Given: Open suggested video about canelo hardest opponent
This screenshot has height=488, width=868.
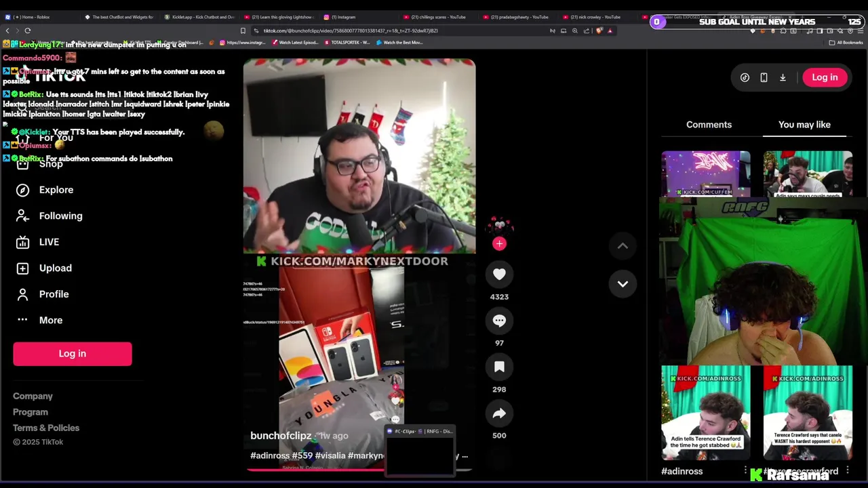Looking at the screenshot, I should (808, 413).
